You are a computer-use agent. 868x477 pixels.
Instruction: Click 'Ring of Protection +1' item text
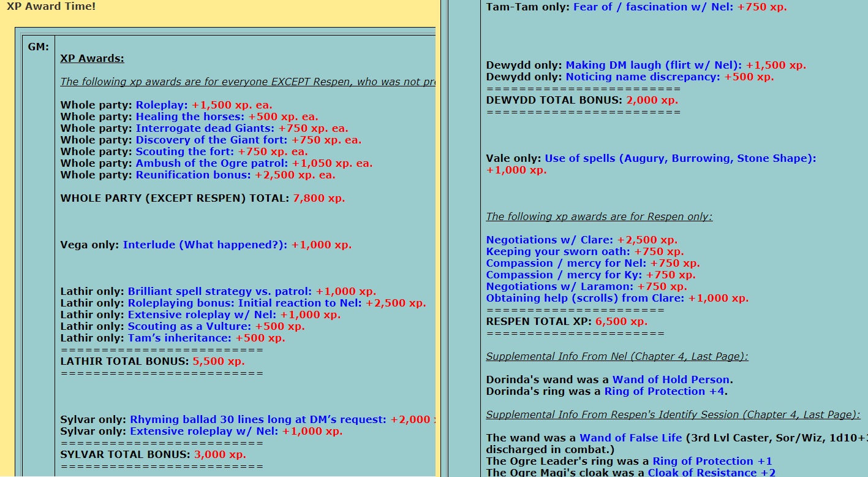(x=712, y=462)
